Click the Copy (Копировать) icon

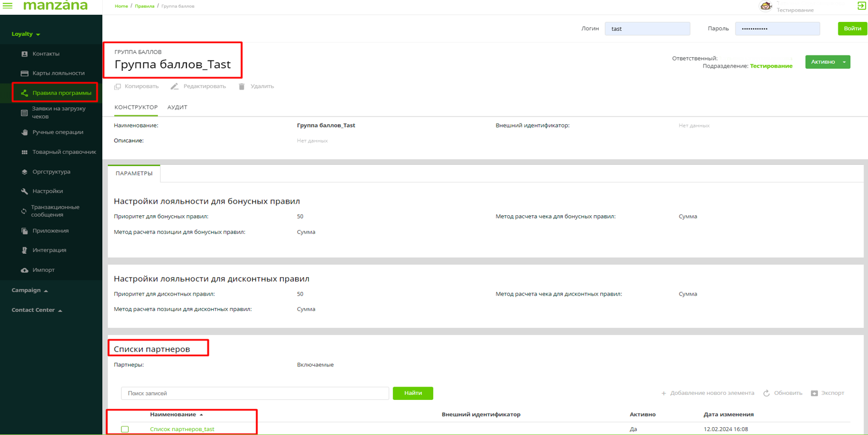[x=118, y=87]
